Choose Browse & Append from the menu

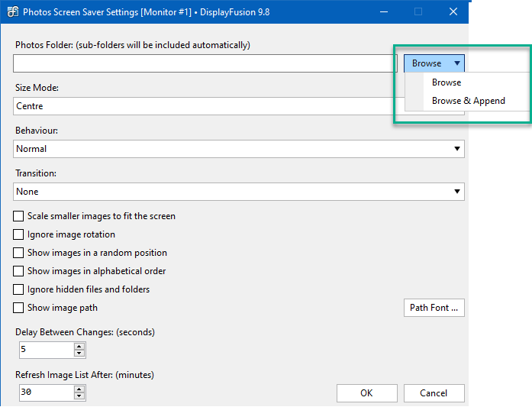468,101
